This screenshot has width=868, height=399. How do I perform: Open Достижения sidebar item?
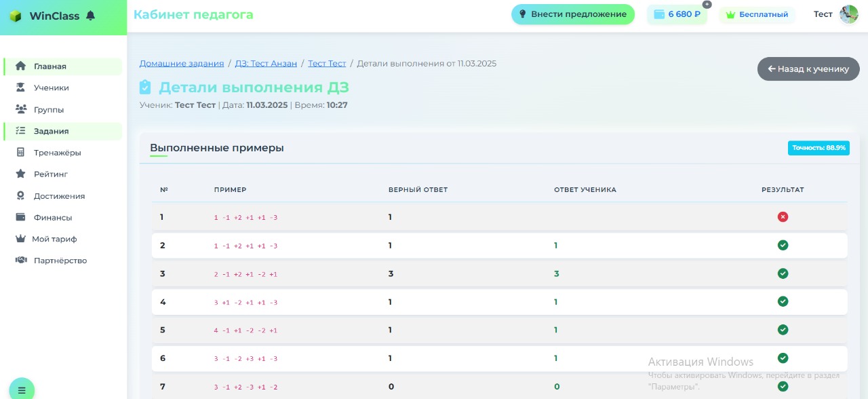tap(59, 196)
